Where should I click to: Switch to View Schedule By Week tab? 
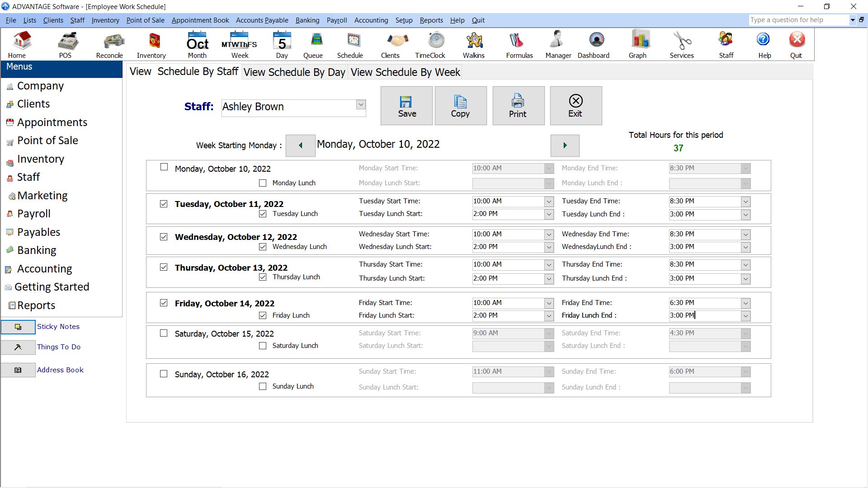[406, 72]
